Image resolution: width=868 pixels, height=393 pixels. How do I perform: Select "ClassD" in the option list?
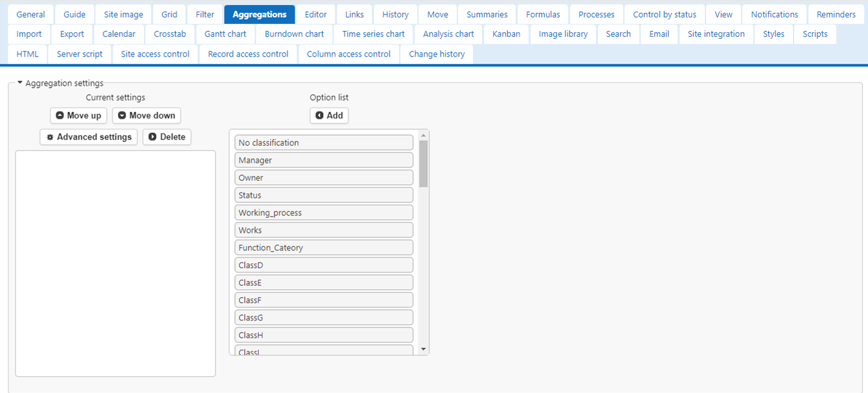pos(324,265)
